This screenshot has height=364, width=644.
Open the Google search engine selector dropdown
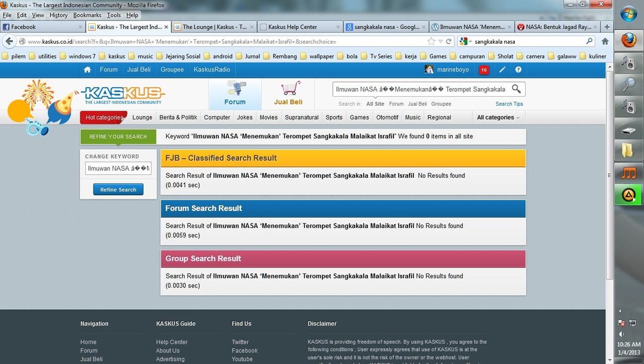pos(466,41)
